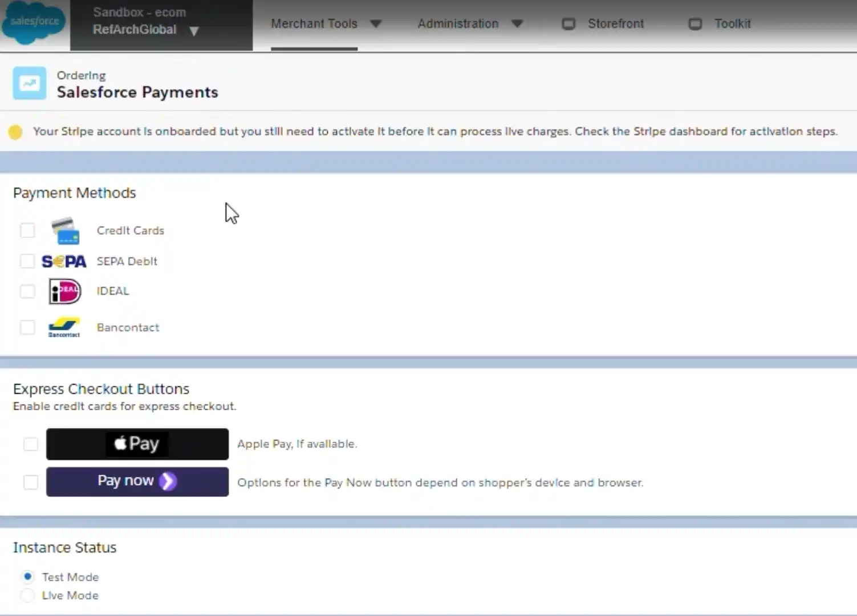Click the 'IDEAL' label text

tap(113, 291)
